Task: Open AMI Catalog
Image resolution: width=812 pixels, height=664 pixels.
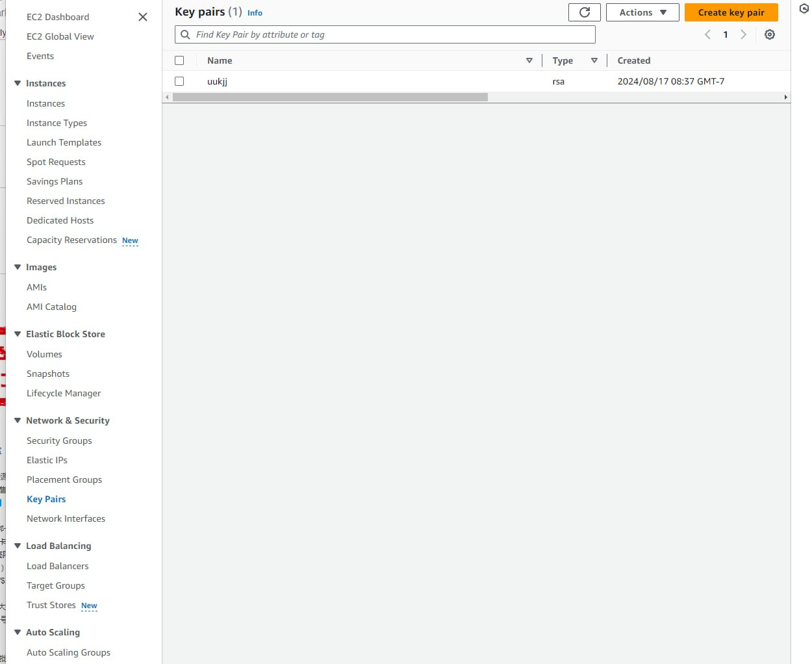Action: point(51,307)
